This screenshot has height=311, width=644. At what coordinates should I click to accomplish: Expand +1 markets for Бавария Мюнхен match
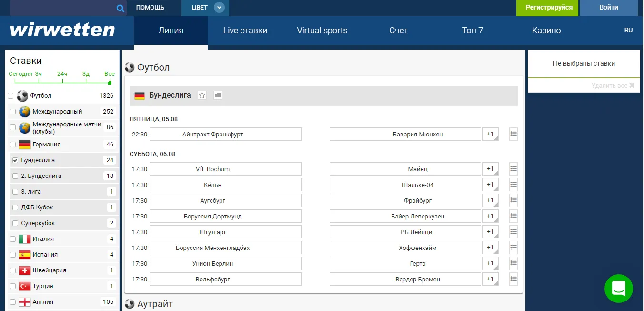point(490,134)
